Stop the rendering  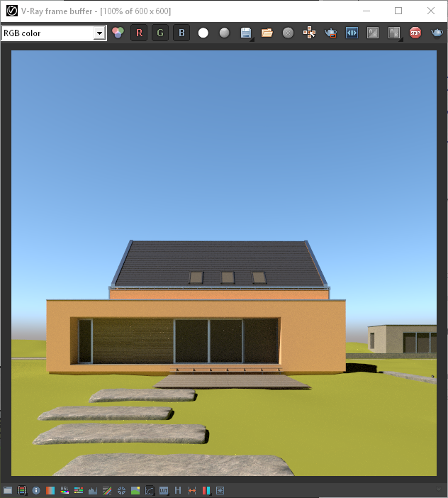pyautogui.click(x=415, y=33)
